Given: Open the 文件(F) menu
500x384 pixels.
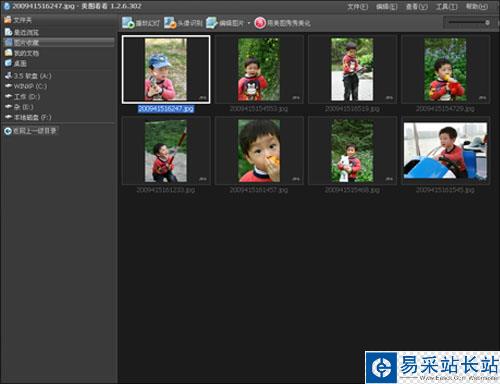Looking at the screenshot, I should click(x=357, y=6).
